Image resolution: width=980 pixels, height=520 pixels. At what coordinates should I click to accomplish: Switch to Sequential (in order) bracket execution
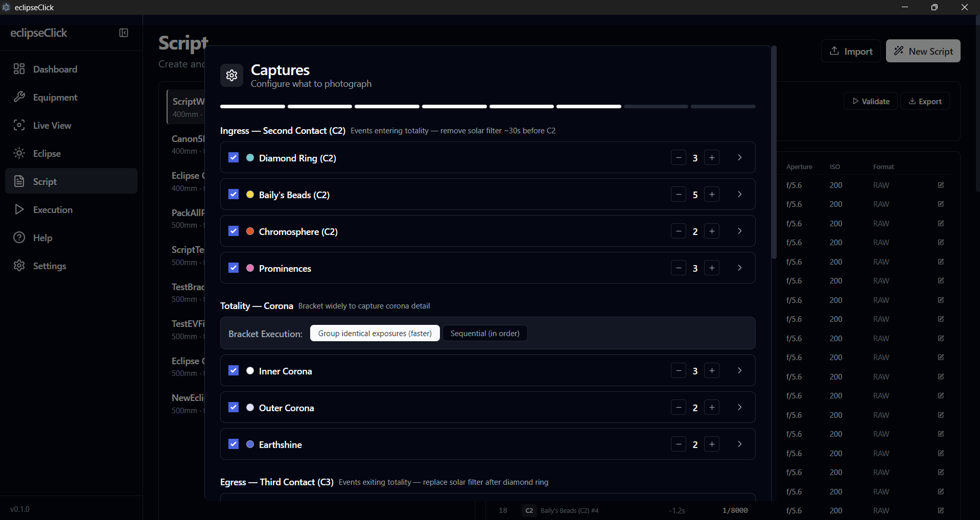(484, 333)
